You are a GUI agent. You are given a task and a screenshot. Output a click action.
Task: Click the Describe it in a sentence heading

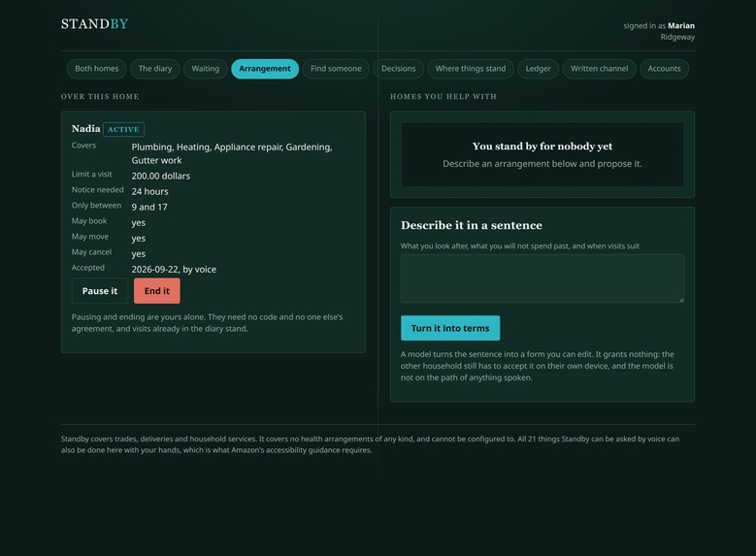tap(471, 225)
